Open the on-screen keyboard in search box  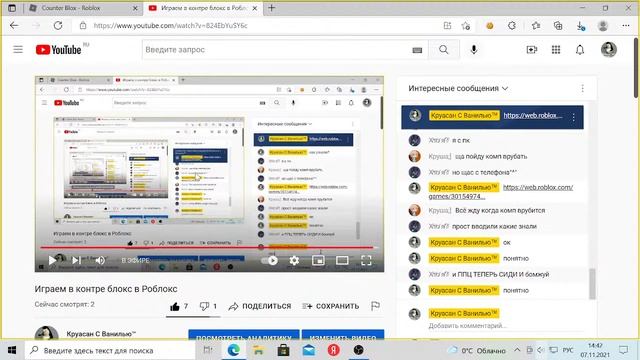click(417, 50)
